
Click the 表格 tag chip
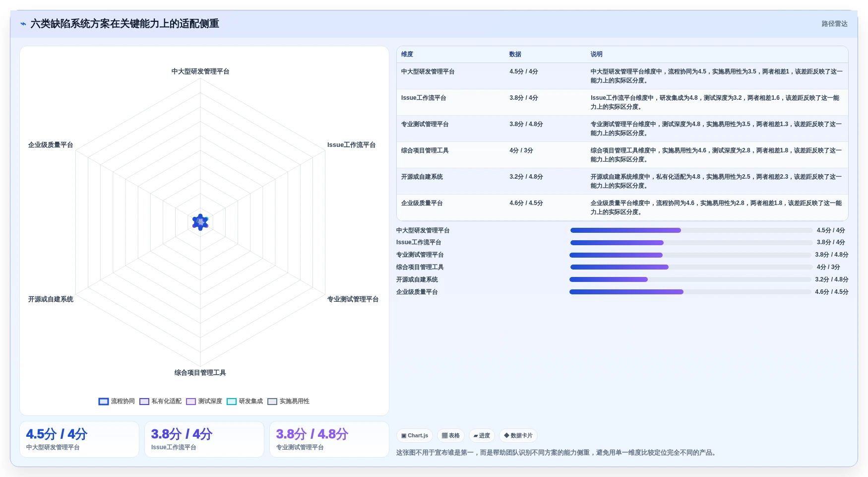451,436
